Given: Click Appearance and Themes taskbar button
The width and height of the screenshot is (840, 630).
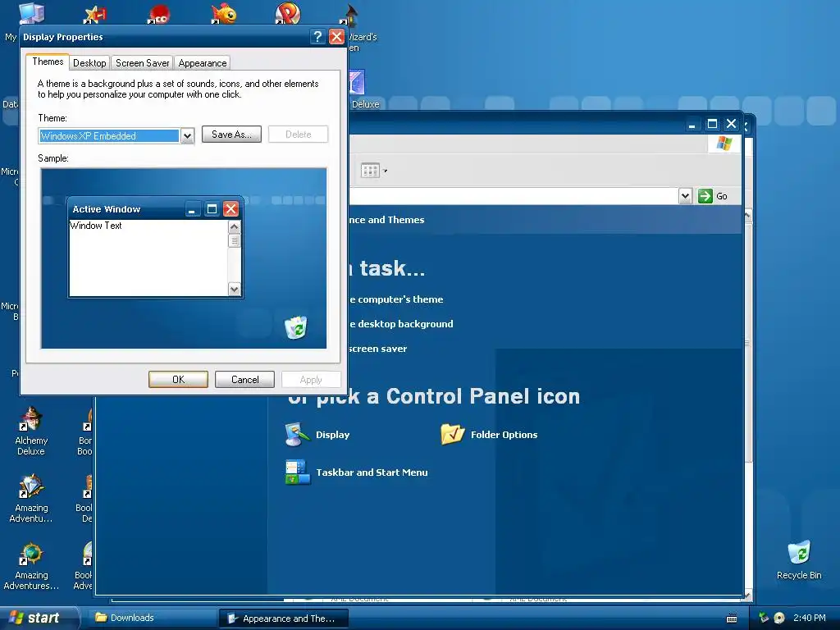Looking at the screenshot, I should click(x=283, y=619).
